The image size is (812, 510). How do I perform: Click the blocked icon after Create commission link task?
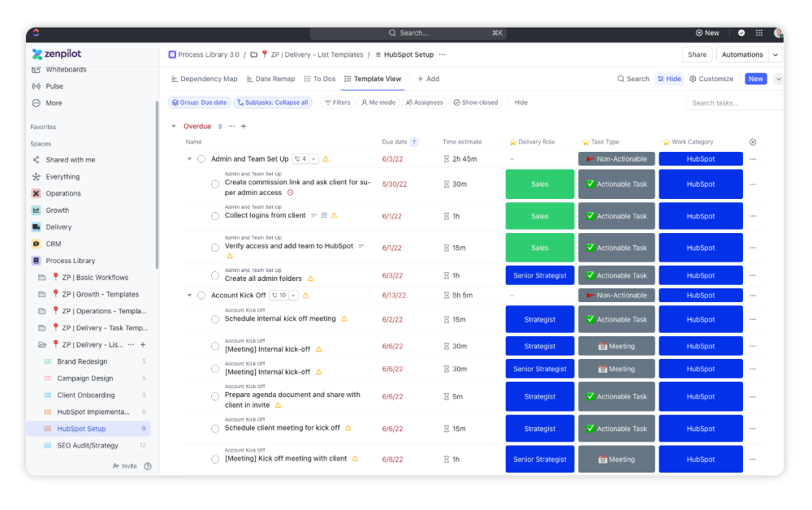[x=291, y=192]
